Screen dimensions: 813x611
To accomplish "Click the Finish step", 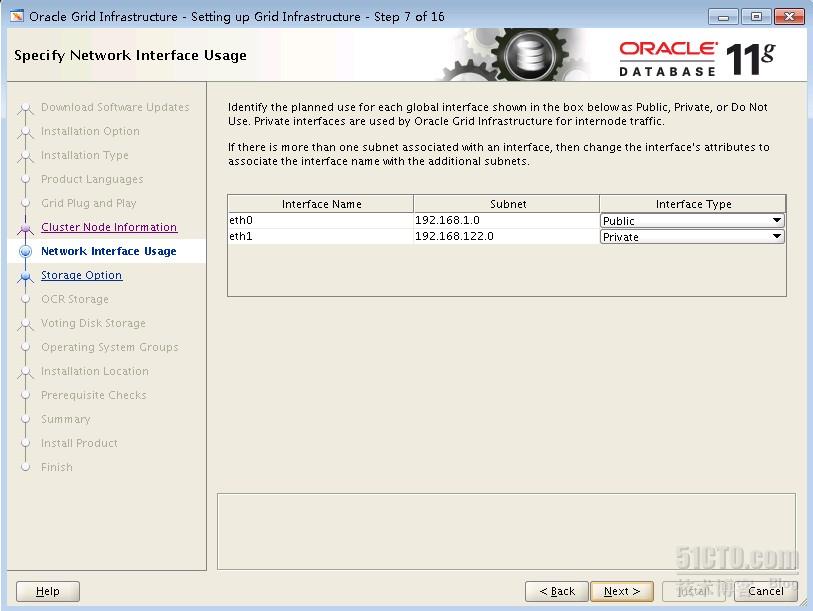I will point(57,467).
